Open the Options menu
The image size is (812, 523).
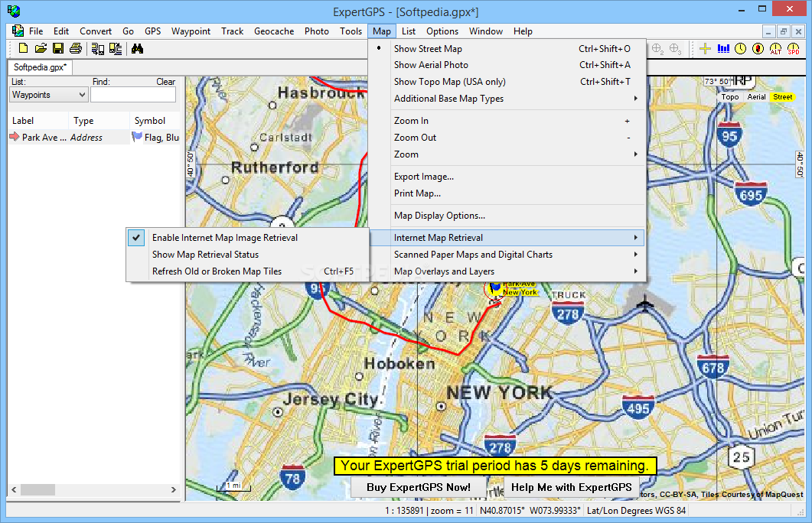coord(442,31)
